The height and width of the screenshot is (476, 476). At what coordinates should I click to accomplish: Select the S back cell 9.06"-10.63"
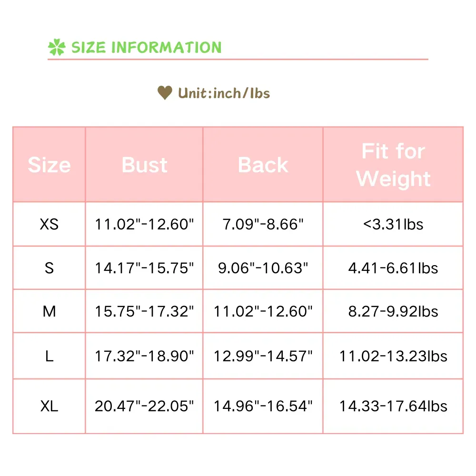point(263,268)
